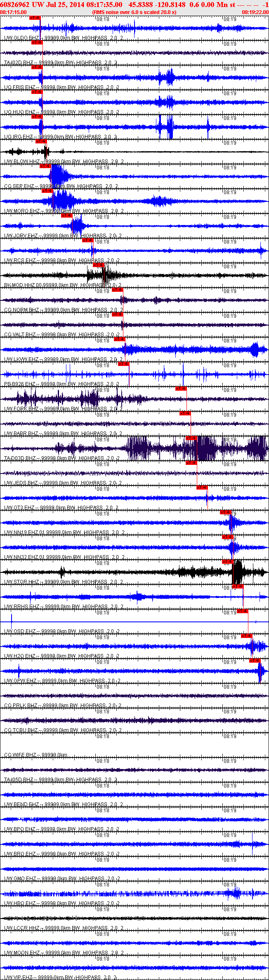This screenshot has height=980, width=269.
Task: Select the UW H2O EHZ station label
Action: click(x=20, y=656)
